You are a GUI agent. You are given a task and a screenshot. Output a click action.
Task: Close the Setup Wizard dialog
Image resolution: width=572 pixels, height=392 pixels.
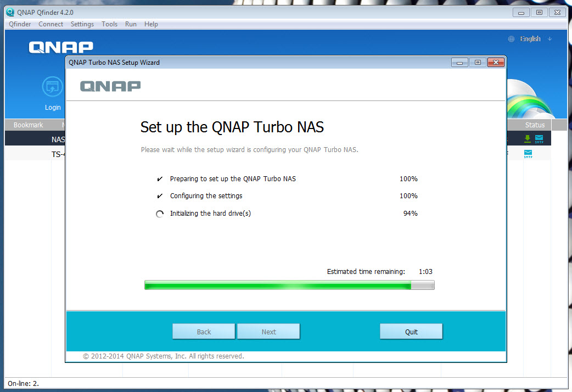point(496,63)
